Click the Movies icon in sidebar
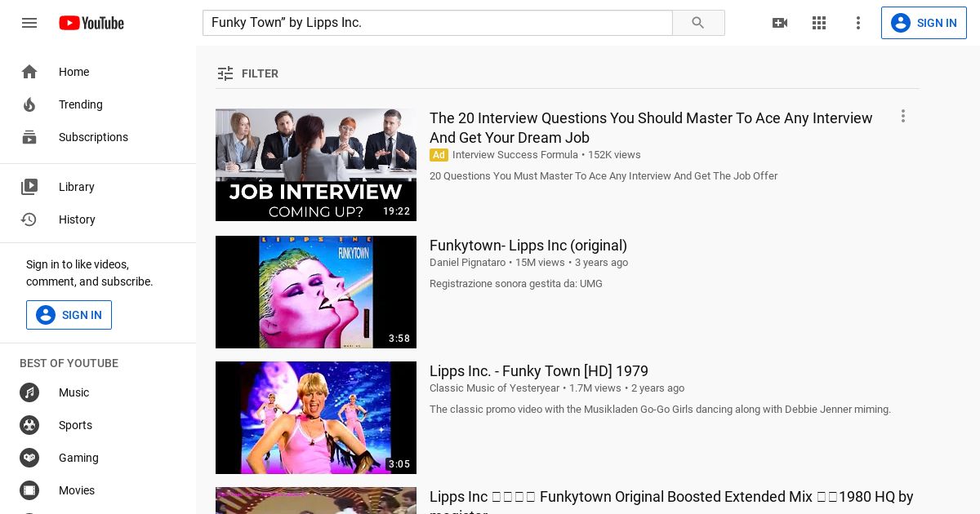Viewport: 980px width, 514px height. [x=29, y=490]
